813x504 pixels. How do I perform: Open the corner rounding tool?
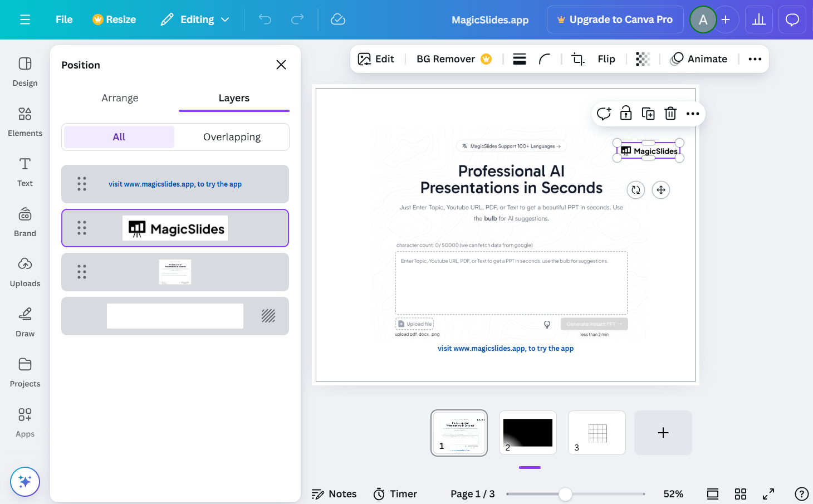point(545,59)
